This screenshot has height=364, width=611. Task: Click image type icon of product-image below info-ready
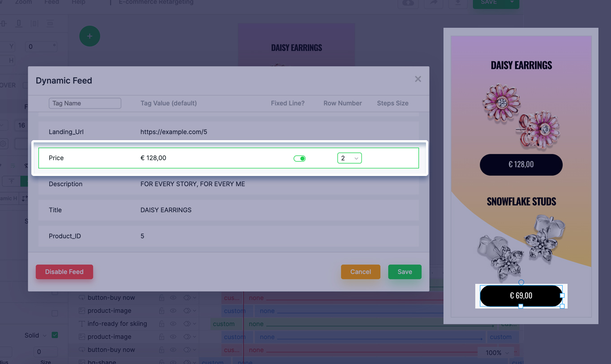[x=82, y=337]
